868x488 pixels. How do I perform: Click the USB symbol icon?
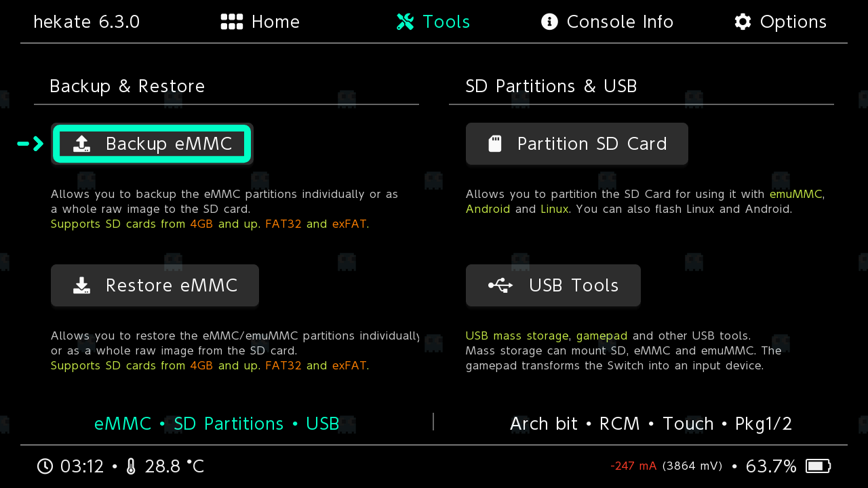coord(500,285)
